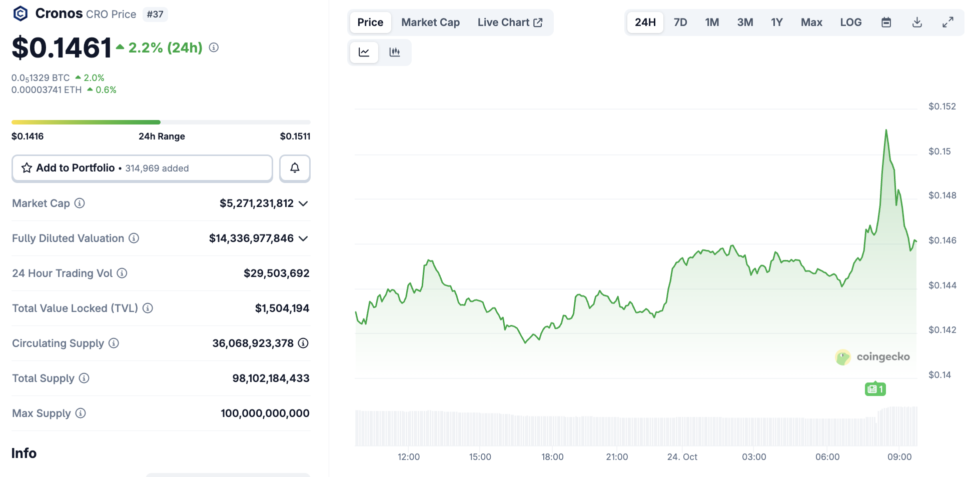Open the calendar date range picker
This screenshot has height=477, width=980.
886,22
